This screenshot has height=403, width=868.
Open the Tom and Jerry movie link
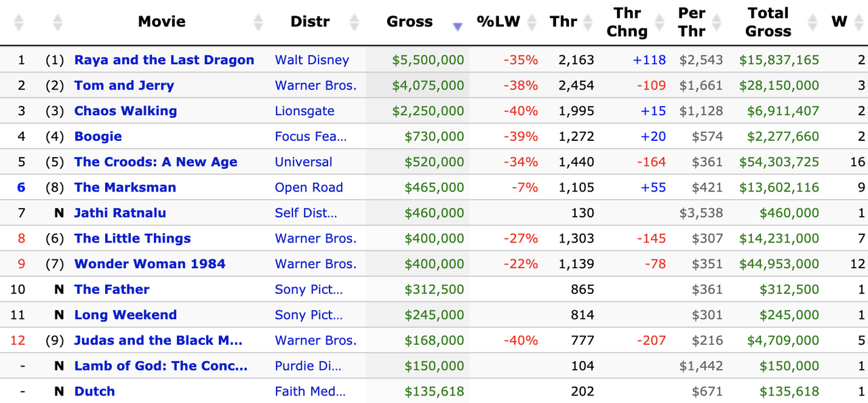[124, 85]
